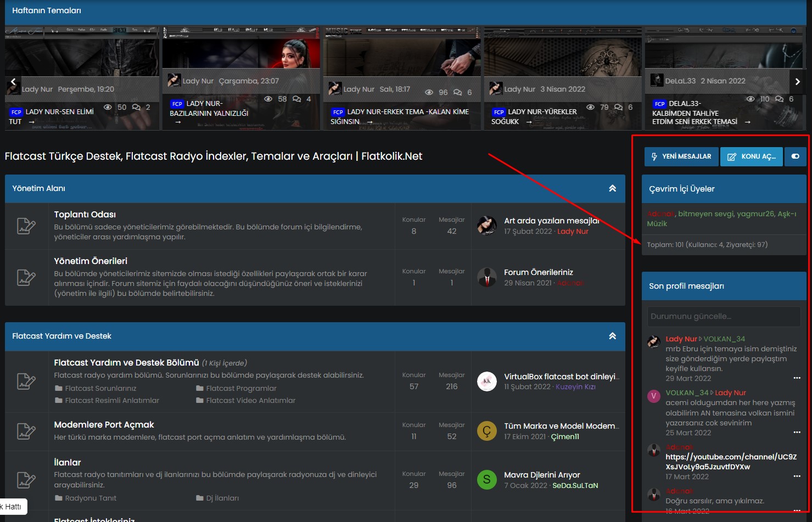
Task: Open the Flatcast Sorunlarınız folder icon
Action: 59,388
